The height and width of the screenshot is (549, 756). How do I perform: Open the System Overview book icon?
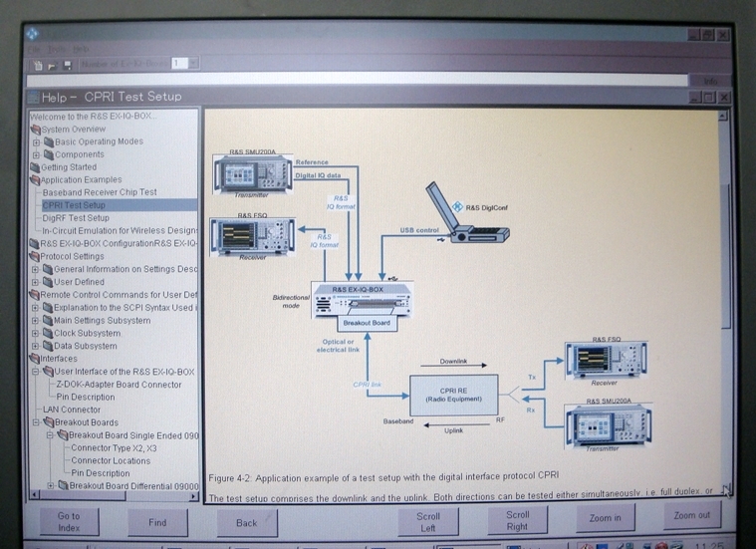click(35, 130)
